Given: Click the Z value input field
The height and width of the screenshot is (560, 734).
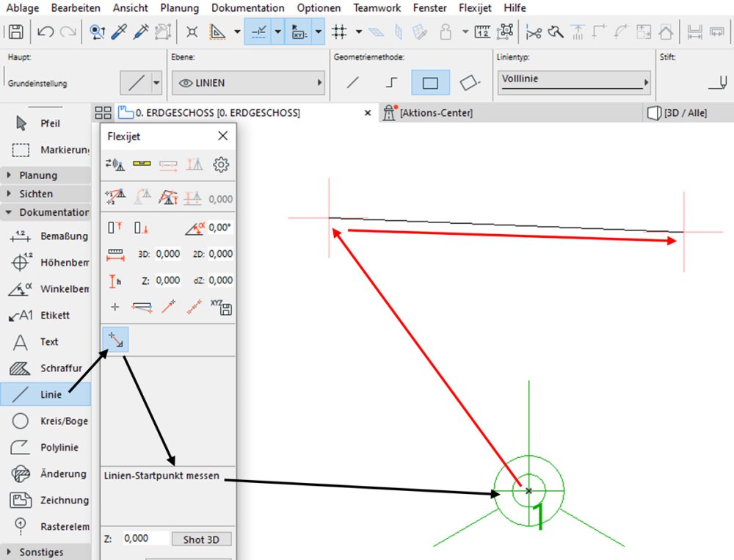Looking at the screenshot, I should pyautogui.click(x=145, y=539).
